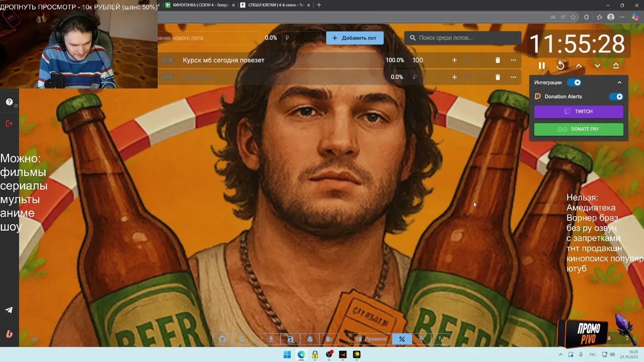
Task: Click the 11:55:28 timer display
Action: coord(577,44)
